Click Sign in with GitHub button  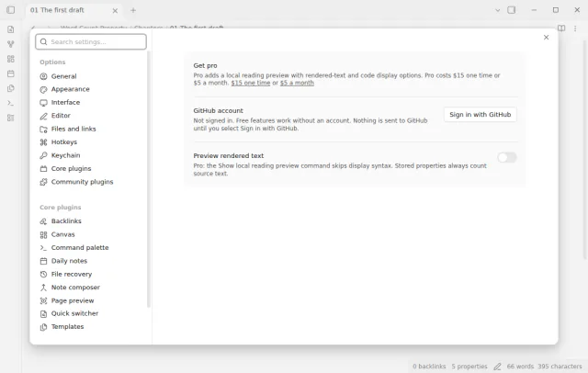(480, 115)
